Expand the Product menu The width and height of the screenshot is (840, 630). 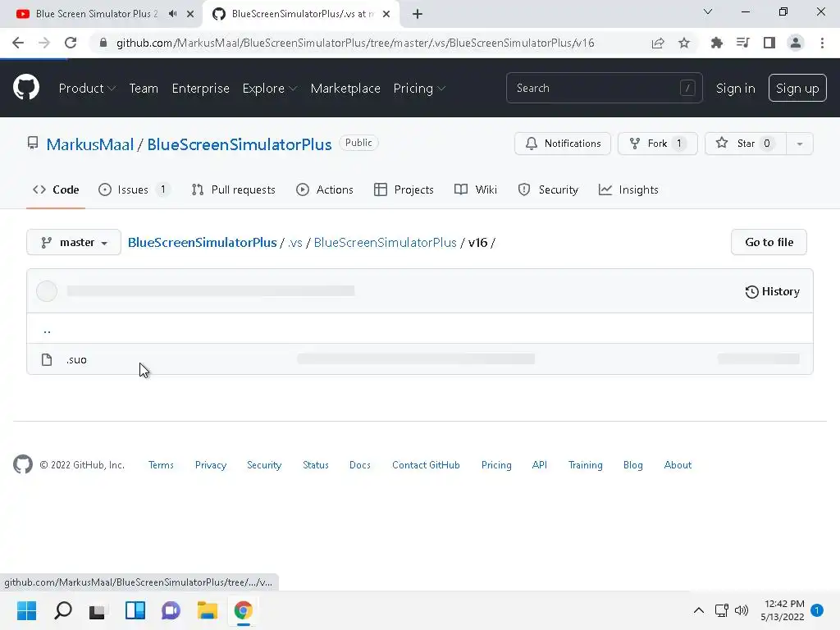point(87,89)
